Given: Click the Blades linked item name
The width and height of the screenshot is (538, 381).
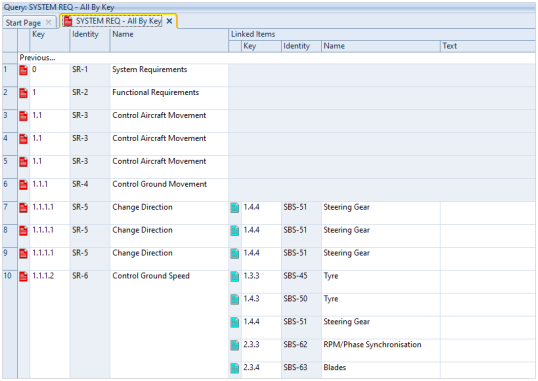Looking at the screenshot, I should pyautogui.click(x=335, y=367).
